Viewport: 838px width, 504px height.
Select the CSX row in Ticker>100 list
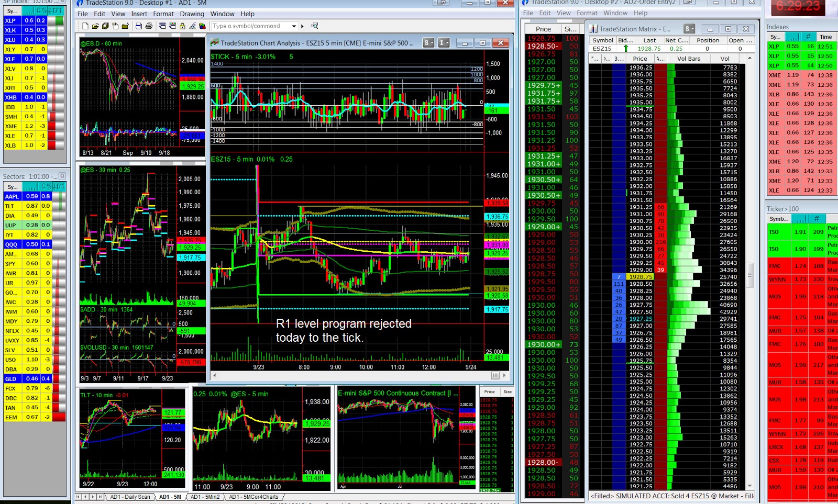click(802, 460)
